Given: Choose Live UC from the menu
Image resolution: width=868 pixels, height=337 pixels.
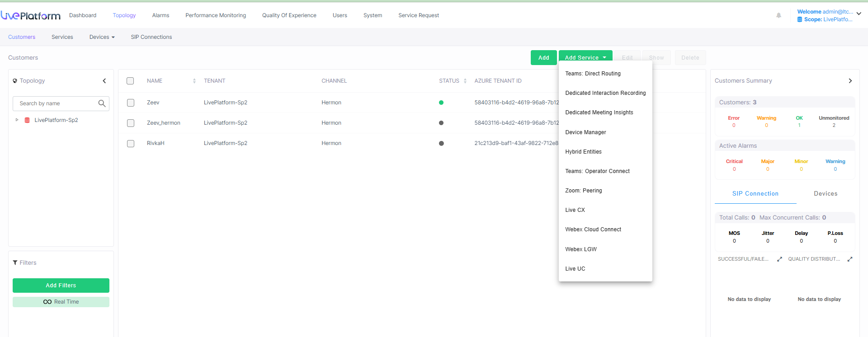Looking at the screenshot, I should coord(575,269).
